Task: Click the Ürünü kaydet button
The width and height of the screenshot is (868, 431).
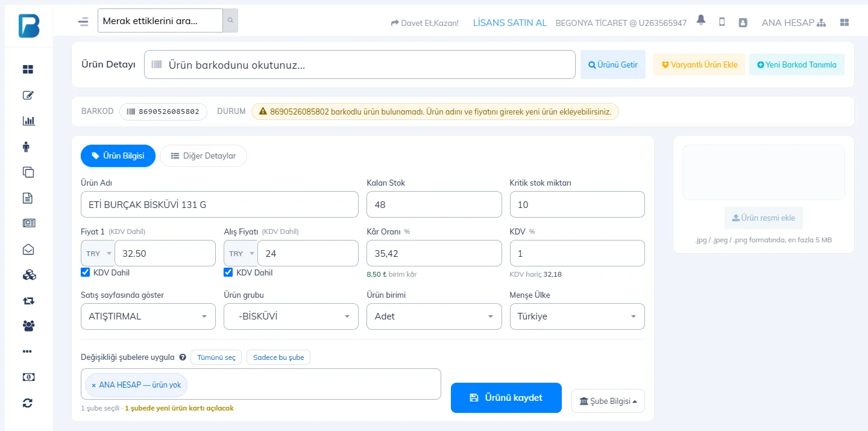Action: [506, 398]
